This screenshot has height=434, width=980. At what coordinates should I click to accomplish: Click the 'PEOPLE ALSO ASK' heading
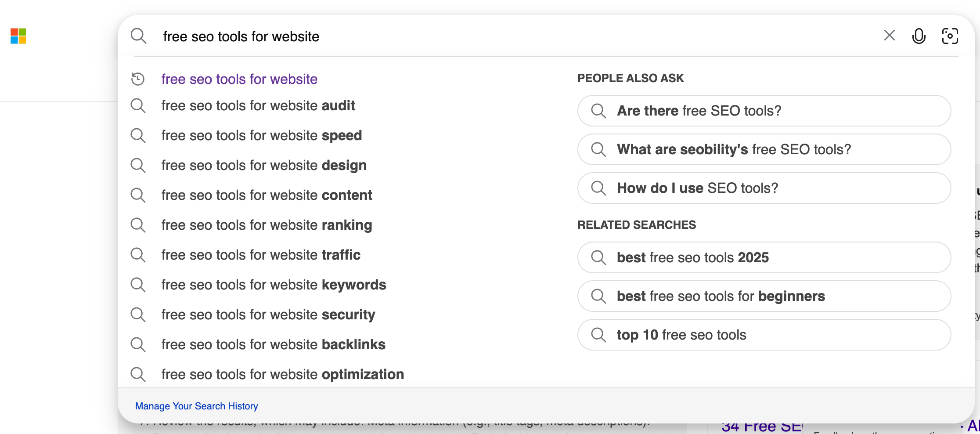coord(631,78)
